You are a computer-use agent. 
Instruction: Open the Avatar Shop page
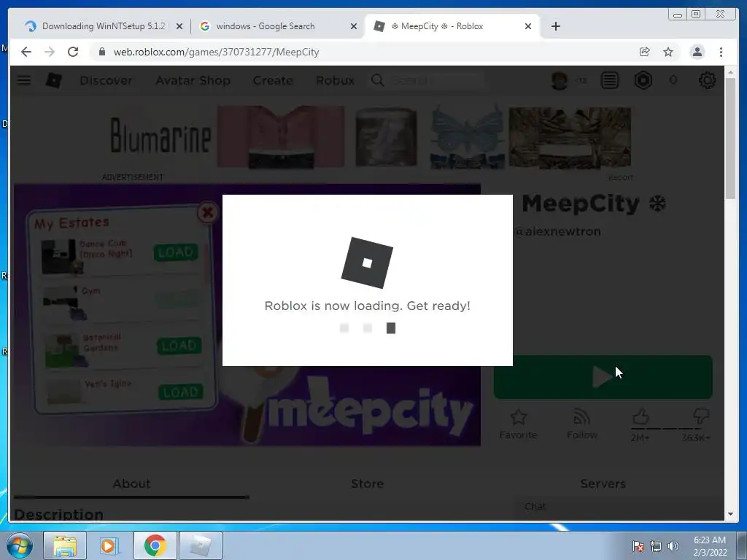click(193, 80)
